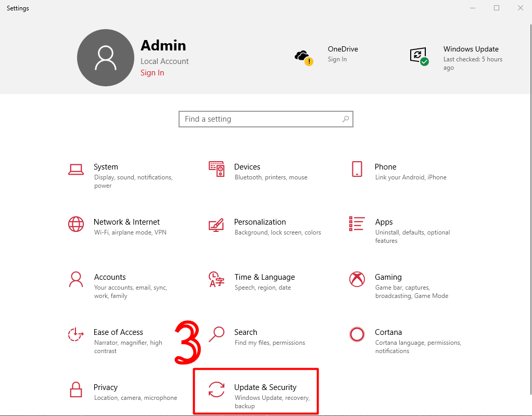Screen dimensions: 532x416
Task: Open the Phone category title
Action: point(385,167)
